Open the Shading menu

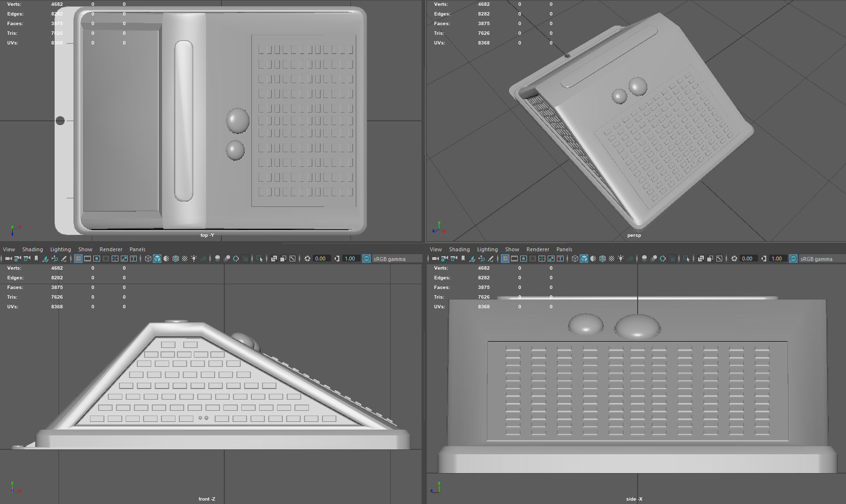pyautogui.click(x=33, y=249)
